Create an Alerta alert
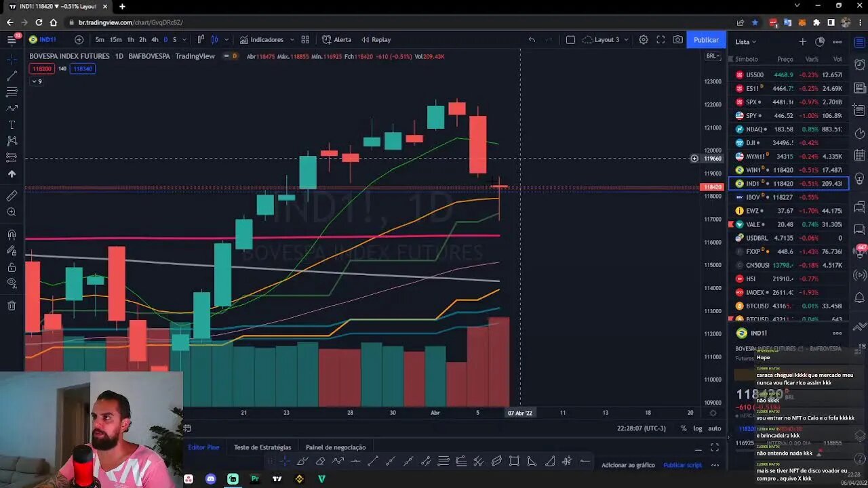The width and height of the screenshot is (868, 488). tap(336, 39)
